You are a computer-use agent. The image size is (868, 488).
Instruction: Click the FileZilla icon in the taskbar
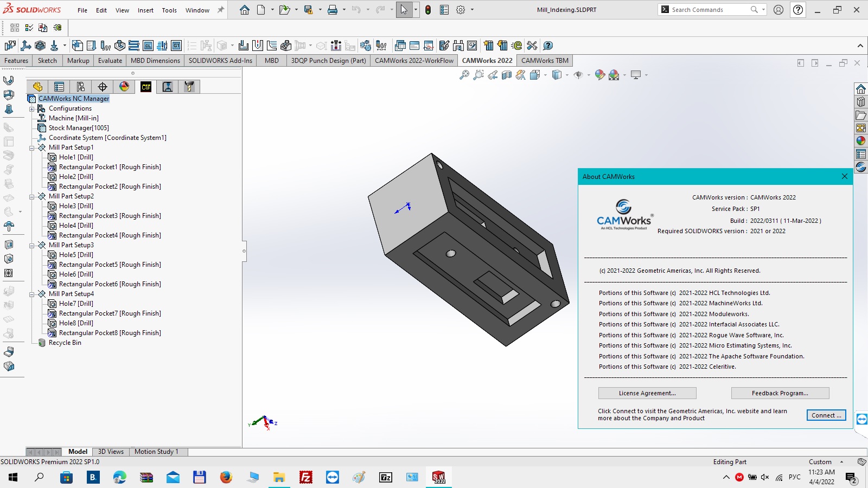[x=306, y=477]
